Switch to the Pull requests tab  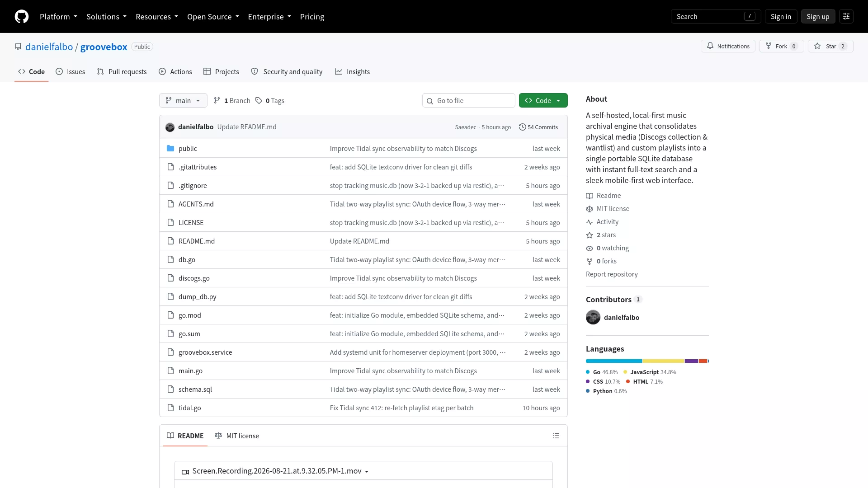pyautogui.click(x=122, y=72)
